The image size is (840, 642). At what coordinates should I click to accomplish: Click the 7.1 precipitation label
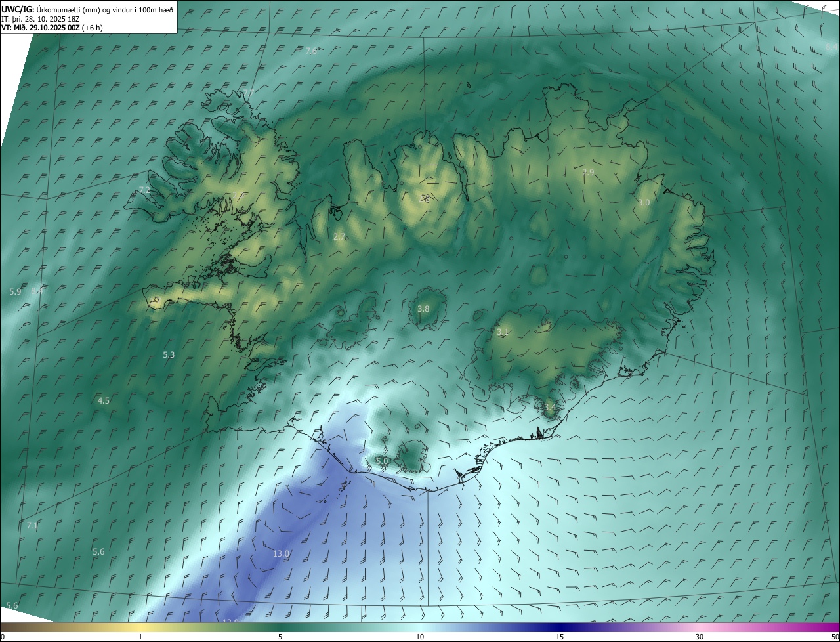tap(33, 526)
